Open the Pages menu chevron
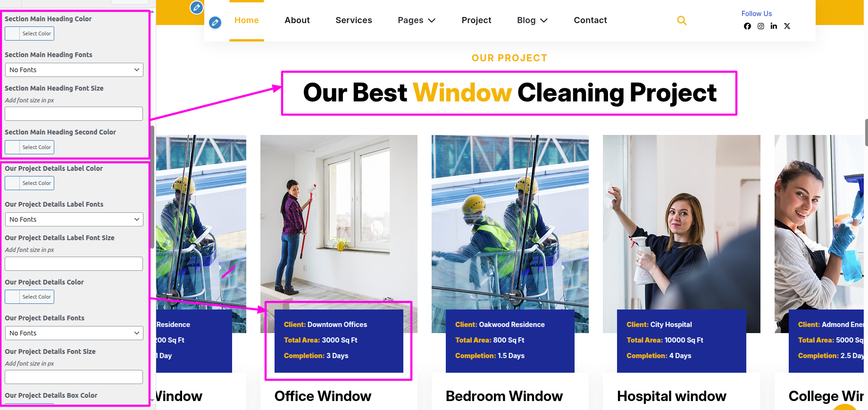Image resolution: width=868 pixels, height=410 pixels. pos(432,20)
